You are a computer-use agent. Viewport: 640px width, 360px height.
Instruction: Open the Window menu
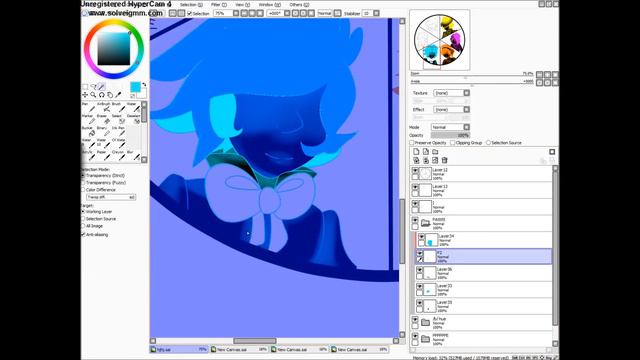(269, 4)
